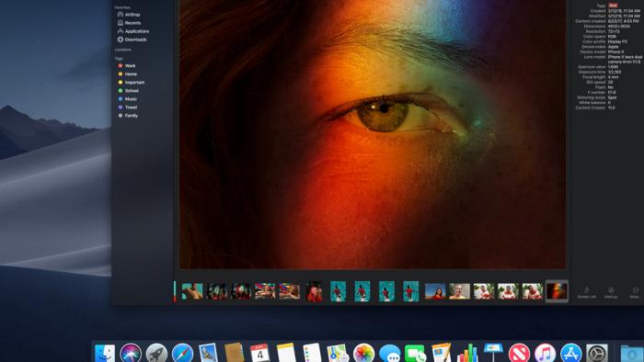The width and height of the screenshot is (644, 362).
Task: Select the red-haired portrait thumbnail
Action: click(x=314, y=291)
